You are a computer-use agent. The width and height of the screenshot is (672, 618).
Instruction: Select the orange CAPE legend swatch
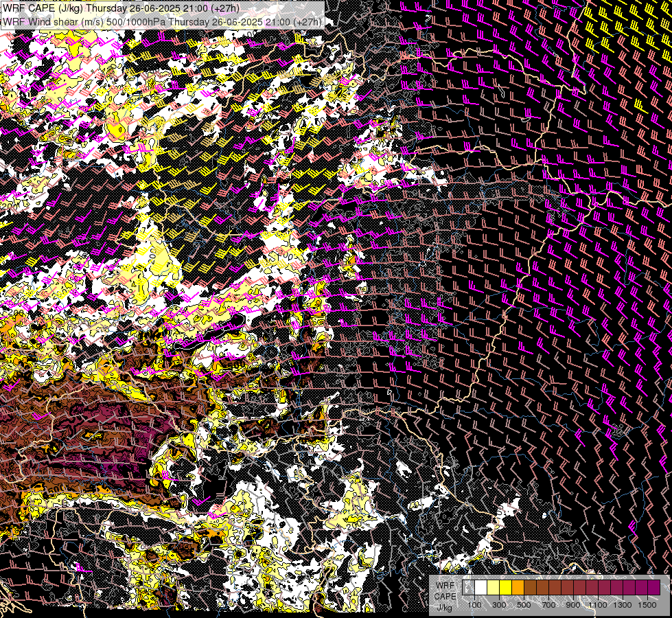point(518,588)
